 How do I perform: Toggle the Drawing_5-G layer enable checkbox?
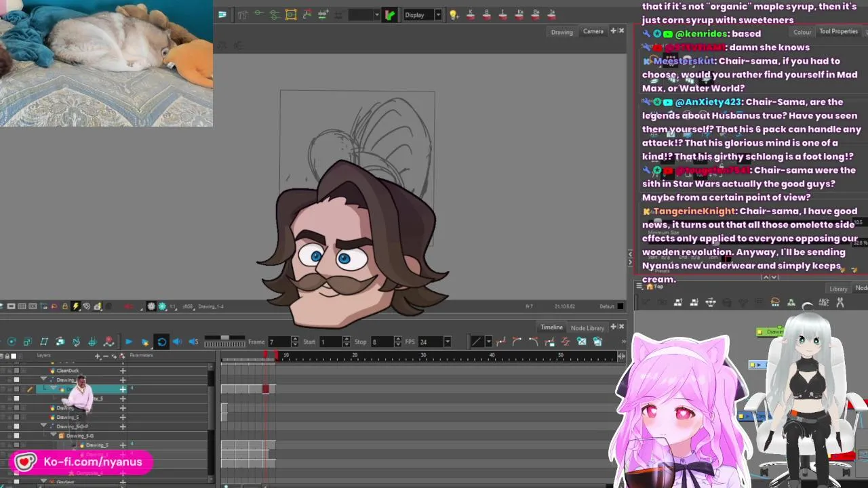pyautogui.click(x=16, y=436)
